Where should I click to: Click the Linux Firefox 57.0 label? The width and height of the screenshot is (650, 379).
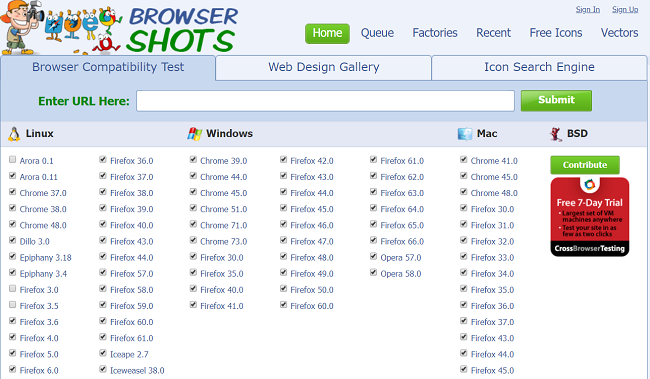[x=131, y=274]
